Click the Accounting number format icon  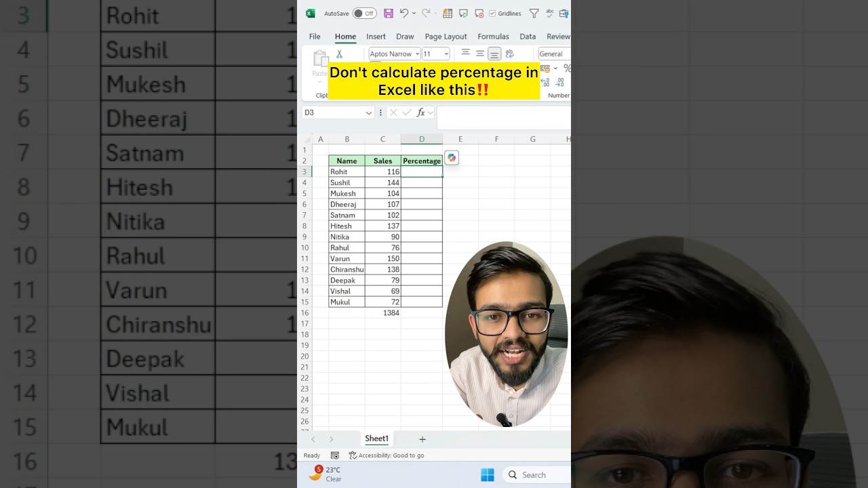click(x=545, y=68)
